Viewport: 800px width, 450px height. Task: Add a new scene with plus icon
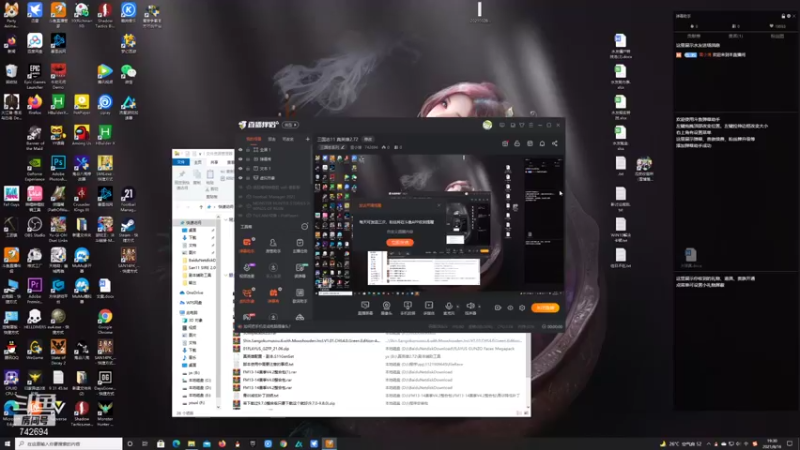pyautogui.click(x=307, y=139)
